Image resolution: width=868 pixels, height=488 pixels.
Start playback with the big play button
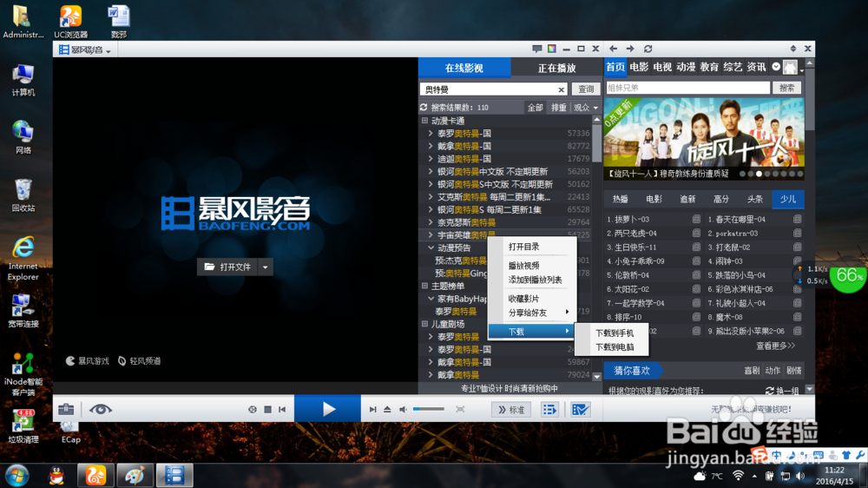point(328,409)
